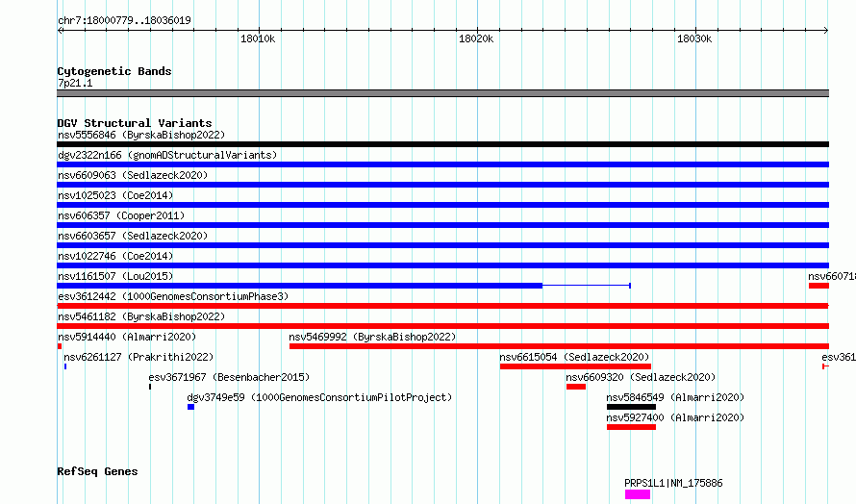Open the truncated nsv660718 label

(x=832, y=276)
